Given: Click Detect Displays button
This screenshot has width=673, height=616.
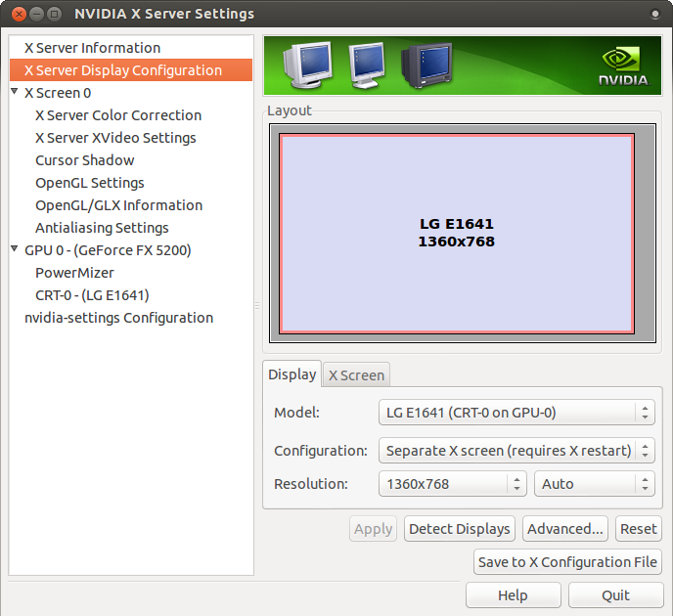Looking at the screenshot, I should click(459, 529).
